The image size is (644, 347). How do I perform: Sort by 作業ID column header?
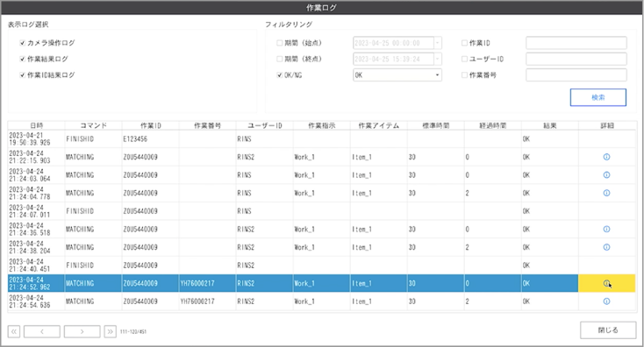150,125
